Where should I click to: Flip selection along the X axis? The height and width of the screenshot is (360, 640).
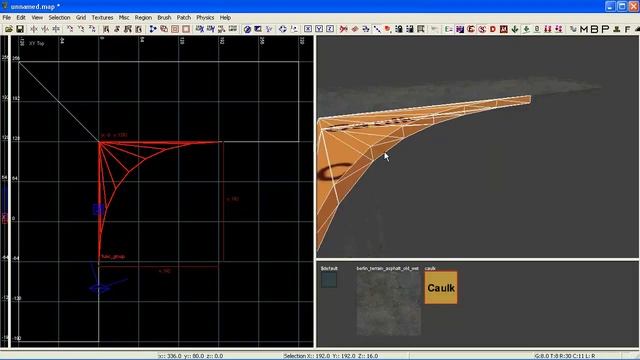(x=34, y=29)
